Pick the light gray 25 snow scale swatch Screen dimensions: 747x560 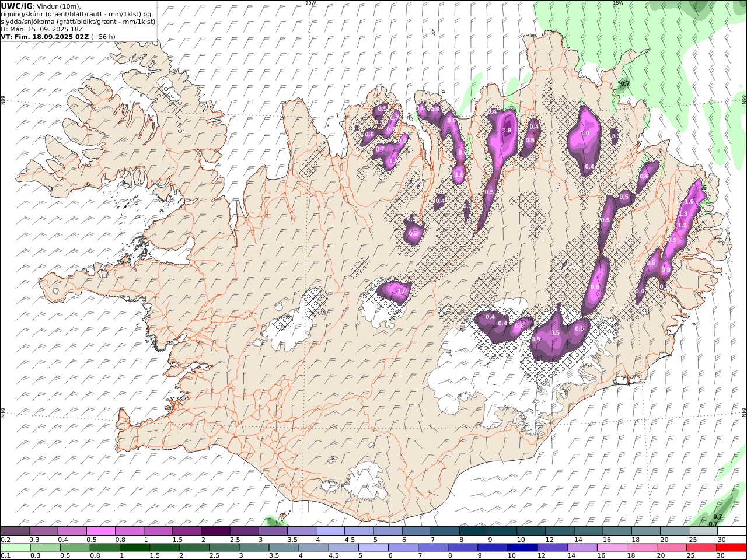click(x=703, y=531)
